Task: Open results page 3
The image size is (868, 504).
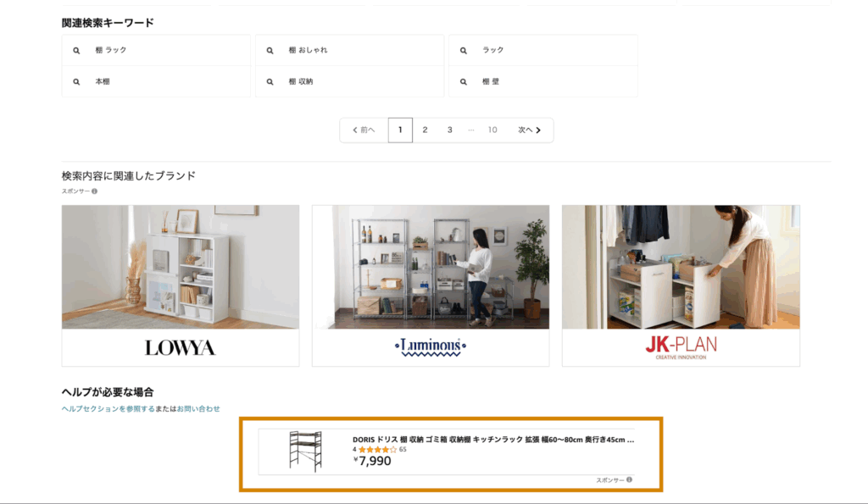Action: click(x=450, y=130)
